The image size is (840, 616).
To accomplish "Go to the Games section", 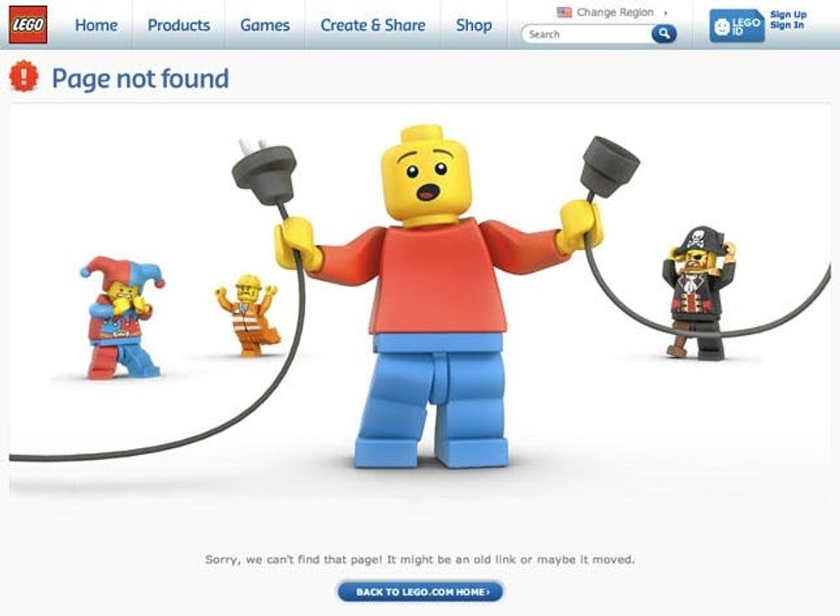I will pyautogui.click(x=265, y=25).
